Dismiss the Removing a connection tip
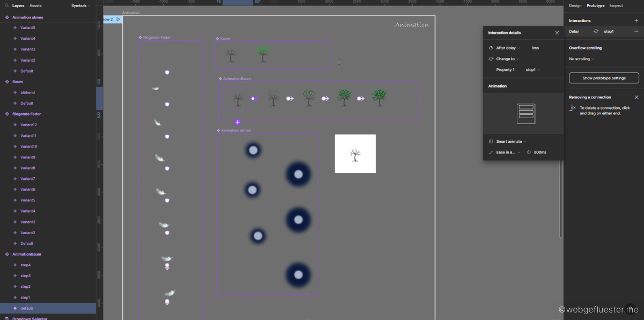The height and width of the screenshot is (320, 644). 636,97
